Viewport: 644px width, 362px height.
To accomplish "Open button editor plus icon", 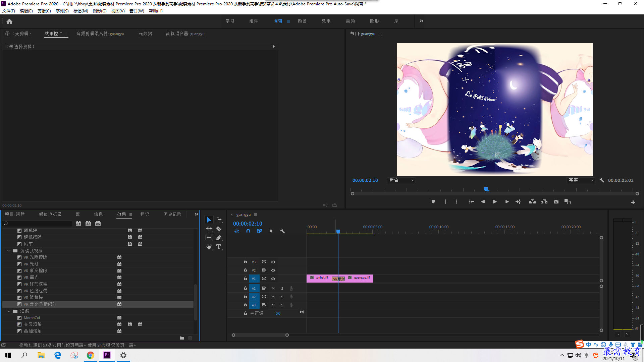I will click(633, 202).
